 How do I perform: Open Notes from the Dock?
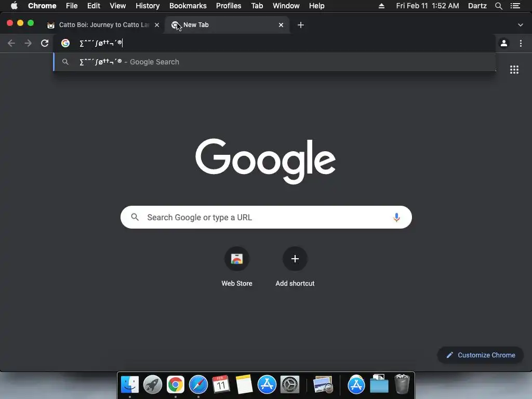244,384
